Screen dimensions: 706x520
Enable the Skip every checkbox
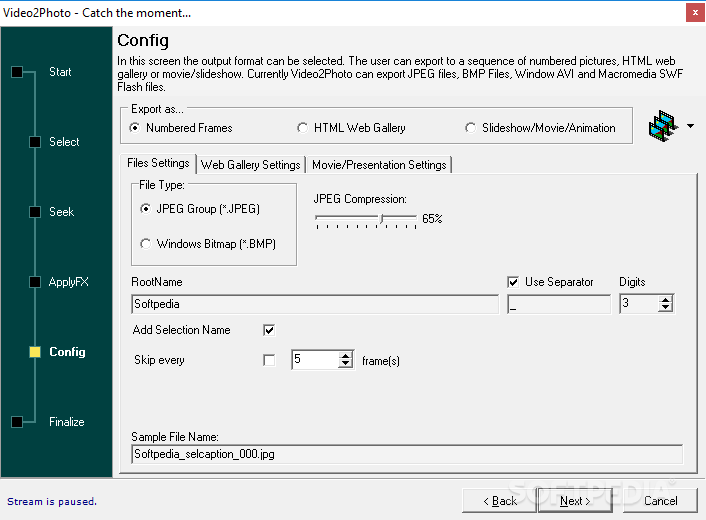pyautogui.click(x=269, y=360)
